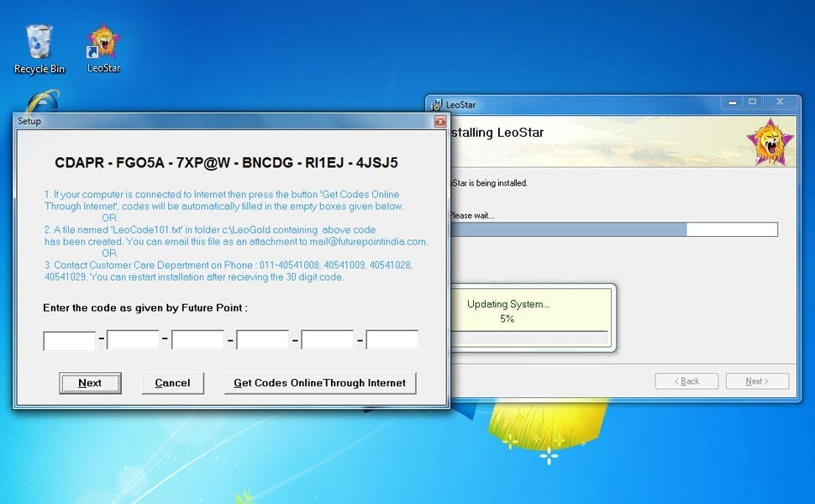Click 'Enter the code as given by Future Point'
Viewport: 815px width, 504px height.
pos(145,307)
